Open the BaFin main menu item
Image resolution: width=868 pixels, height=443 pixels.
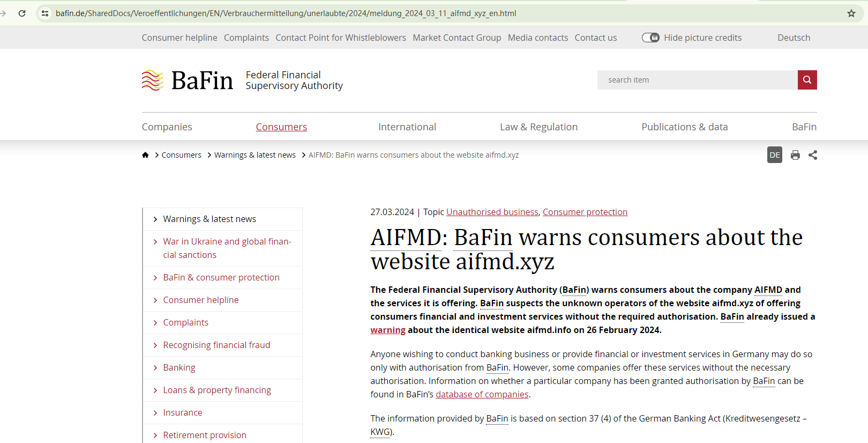pos(804,127)
